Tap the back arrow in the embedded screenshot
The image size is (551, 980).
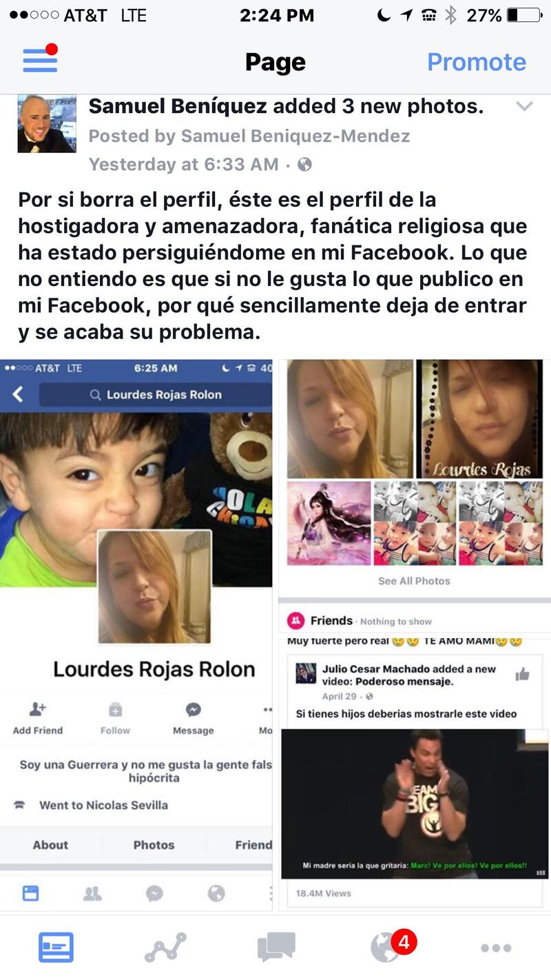pos(18,394)
